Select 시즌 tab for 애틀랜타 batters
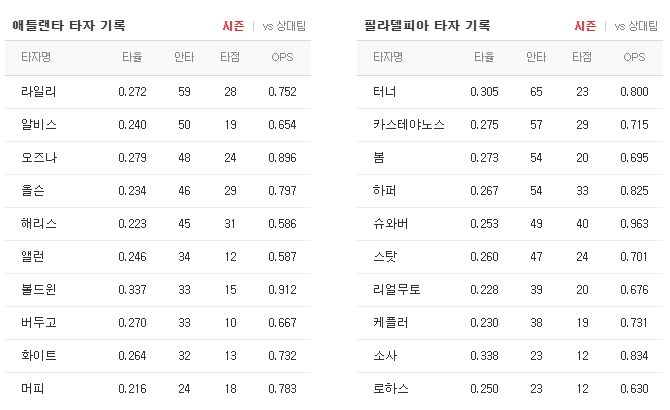The width and height of the screenshot is (670, 410). 233,26
